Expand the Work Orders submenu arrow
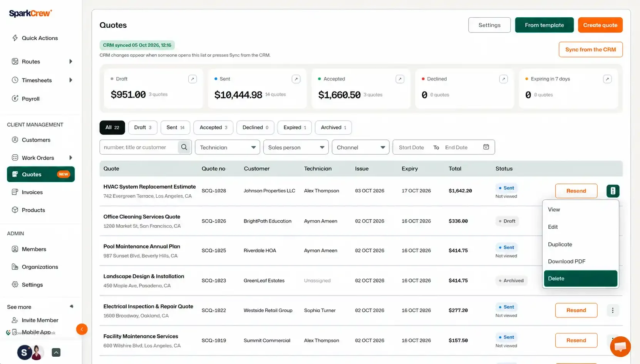Image resolution: width=640 pixels, height=364 pixels. [70, 158]
